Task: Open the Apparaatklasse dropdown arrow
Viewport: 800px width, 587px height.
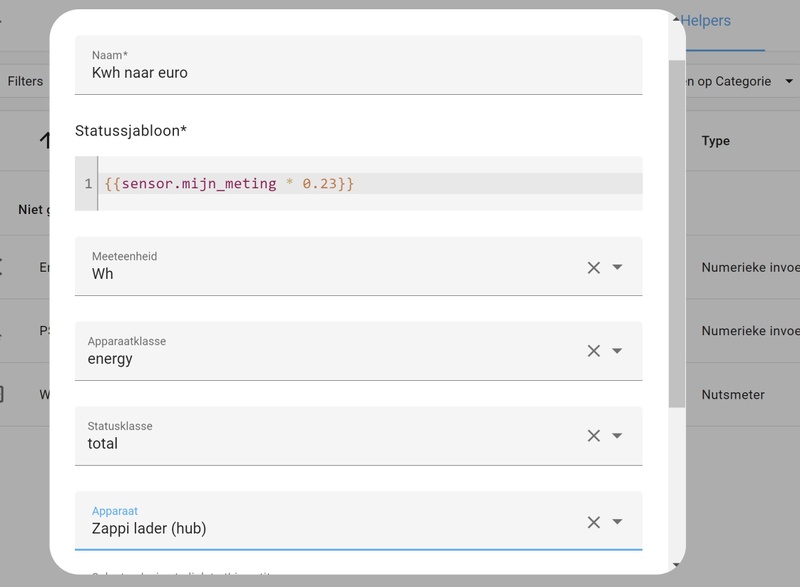Action: coord(618,351)
